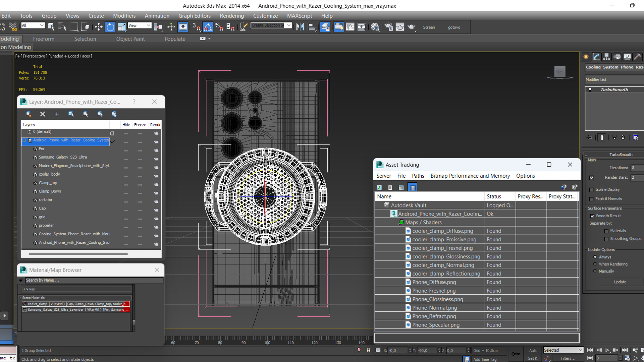Select the Always update radio button
The height and width of the screenshot is (362, 644).
(x=595, y=257)
